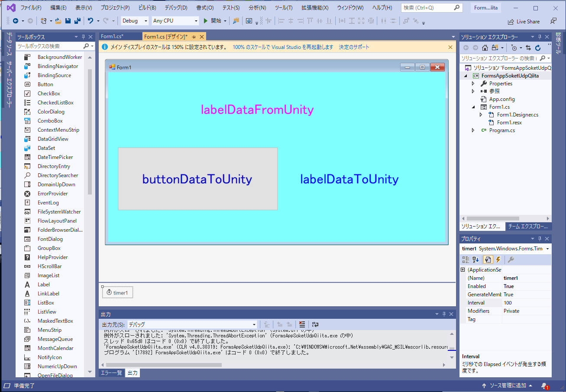This screenshot has width=566, height=392.
Task: Click restart Visual Studio at 100% scale link
Action: pyautogui.click(x=283, y=47)
